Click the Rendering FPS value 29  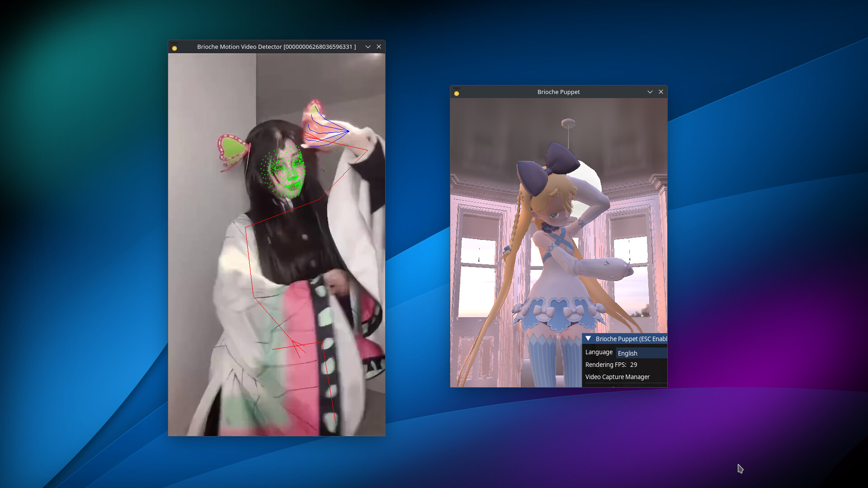(633, 365)
